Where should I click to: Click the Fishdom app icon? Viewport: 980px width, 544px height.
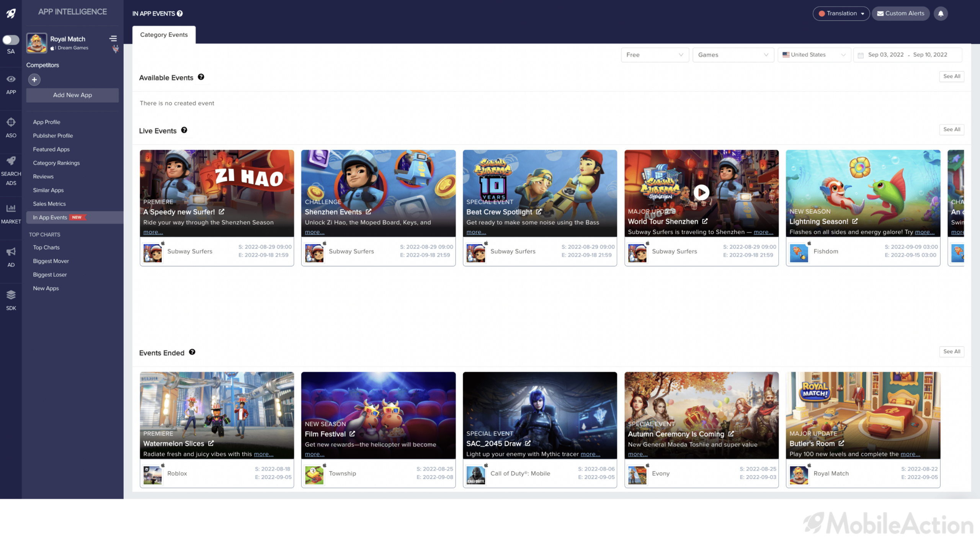pos(799,253)
